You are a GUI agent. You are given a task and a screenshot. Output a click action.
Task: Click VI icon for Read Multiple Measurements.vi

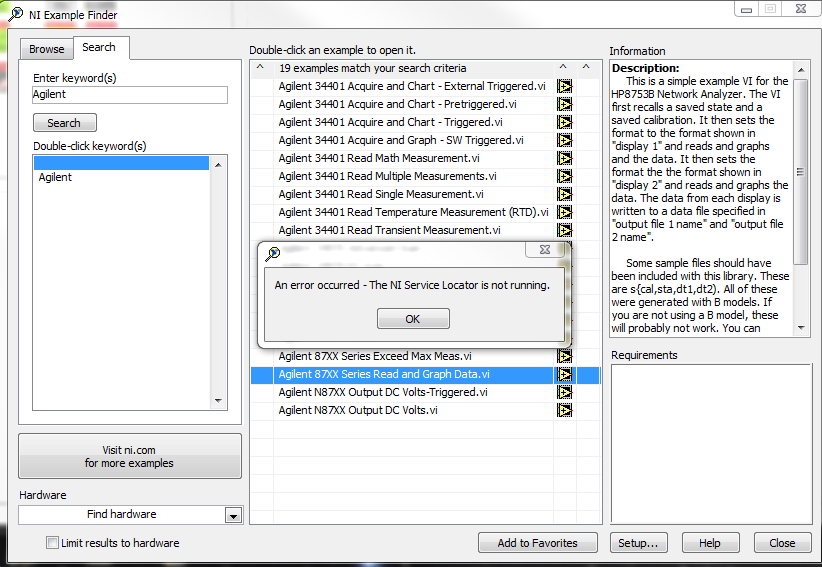tap(565, 176)
